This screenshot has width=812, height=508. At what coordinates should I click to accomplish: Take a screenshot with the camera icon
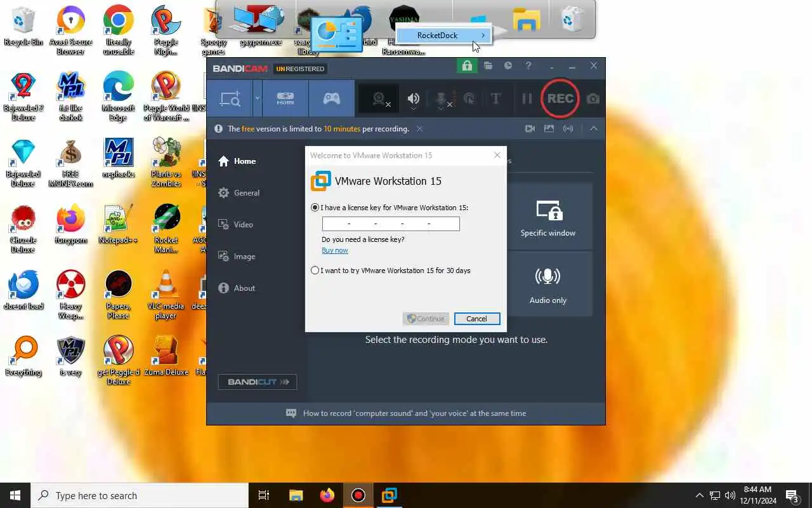click(593, 98)
